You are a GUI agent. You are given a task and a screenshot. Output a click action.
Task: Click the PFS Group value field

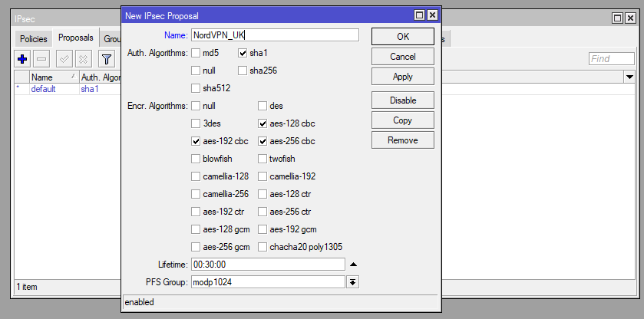click(x=268, y=282)
